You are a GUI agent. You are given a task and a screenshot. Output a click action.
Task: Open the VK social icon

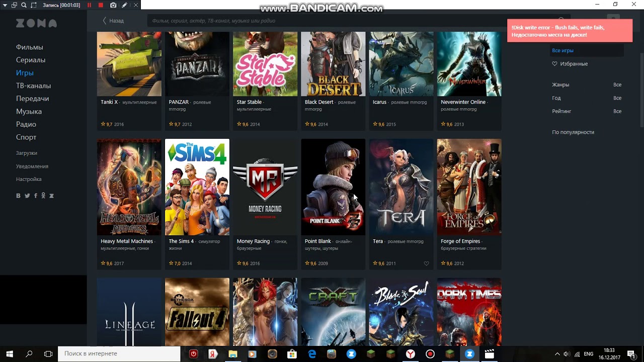[x=19, y=196]
